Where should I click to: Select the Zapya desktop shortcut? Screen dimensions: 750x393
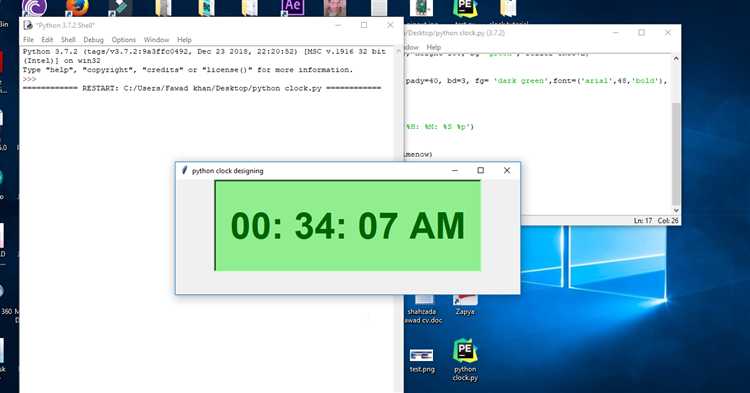[x=465, y=305]
